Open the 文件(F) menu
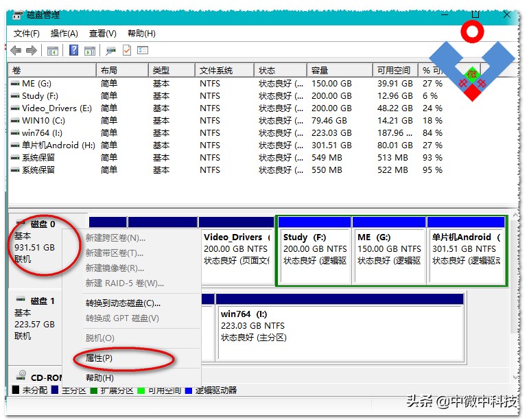 coord(26,34)
